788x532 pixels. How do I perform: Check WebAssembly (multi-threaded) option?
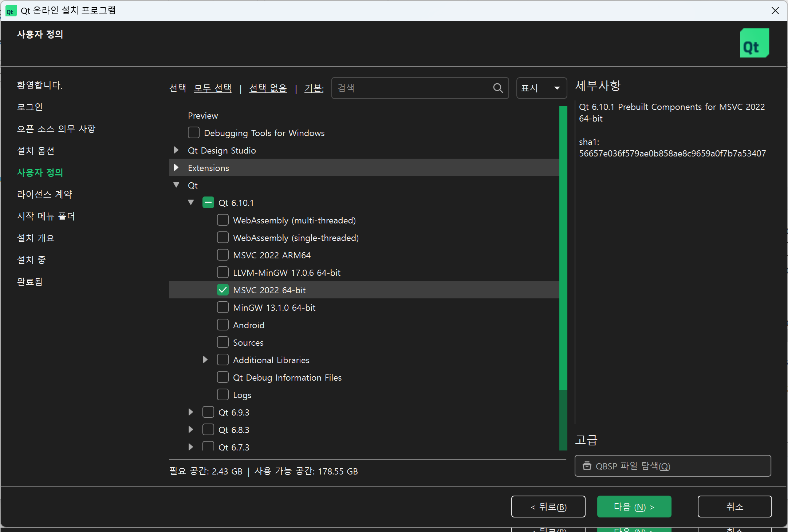click(222, 220)
